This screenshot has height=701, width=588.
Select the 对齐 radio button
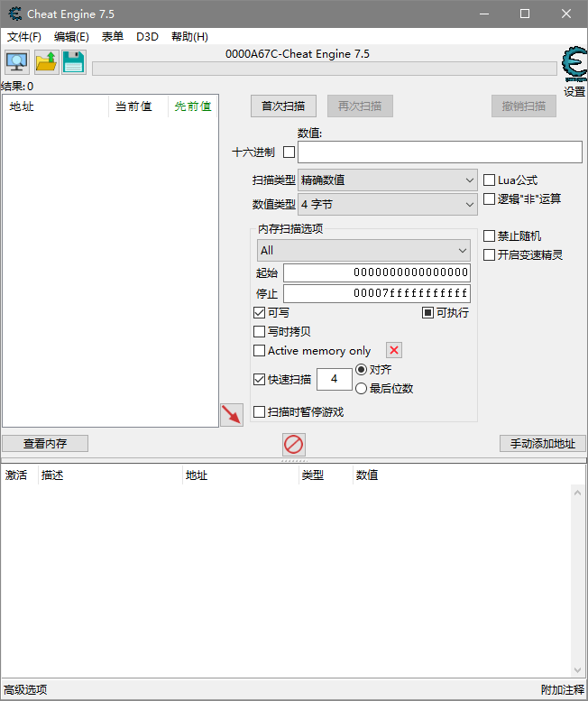(361, 369)
